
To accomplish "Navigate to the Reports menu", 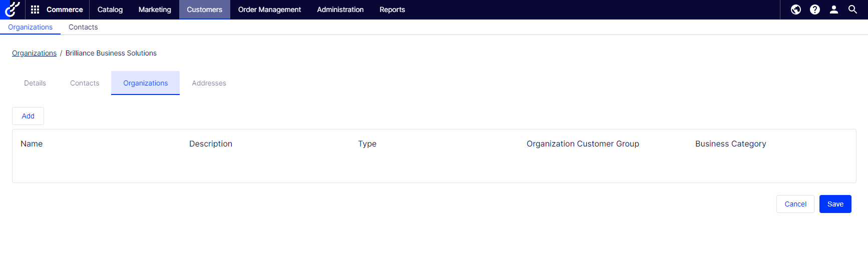I will (x=392, y=9).
